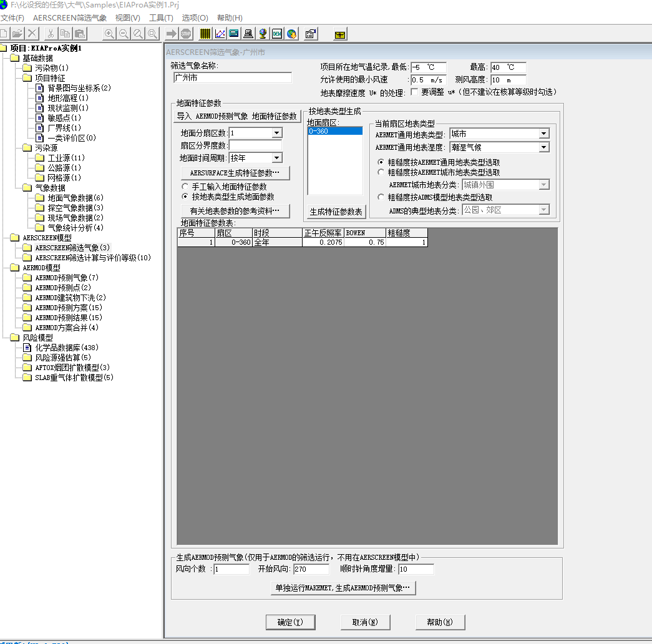Open ADMS的典型地表分类 dropdown
652x644 pixels.
(544, 210)
